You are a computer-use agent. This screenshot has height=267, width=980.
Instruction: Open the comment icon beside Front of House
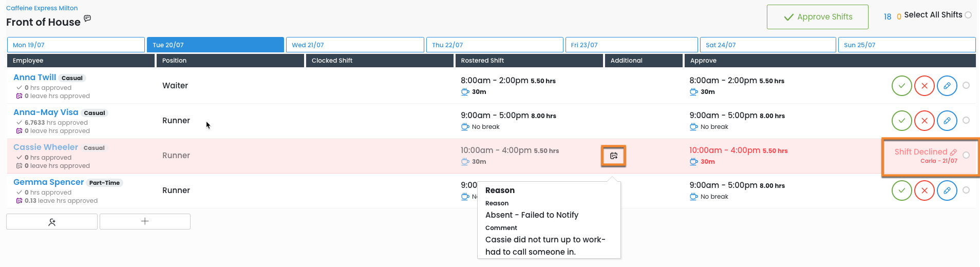(x=87, y=18)
